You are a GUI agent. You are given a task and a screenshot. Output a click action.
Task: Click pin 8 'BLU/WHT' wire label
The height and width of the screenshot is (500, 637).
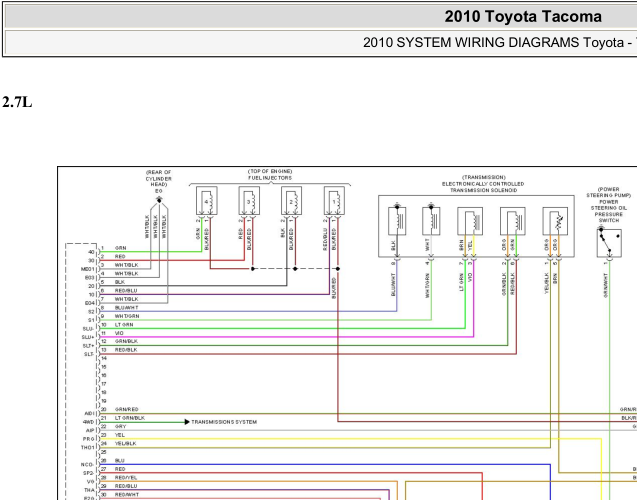click(126, 307)
